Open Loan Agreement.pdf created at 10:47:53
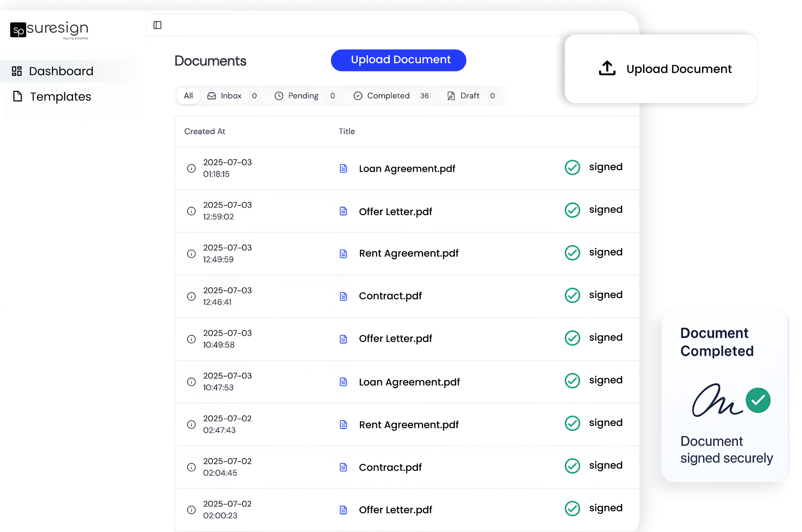802x532 pixels. [x=409, y=382]
